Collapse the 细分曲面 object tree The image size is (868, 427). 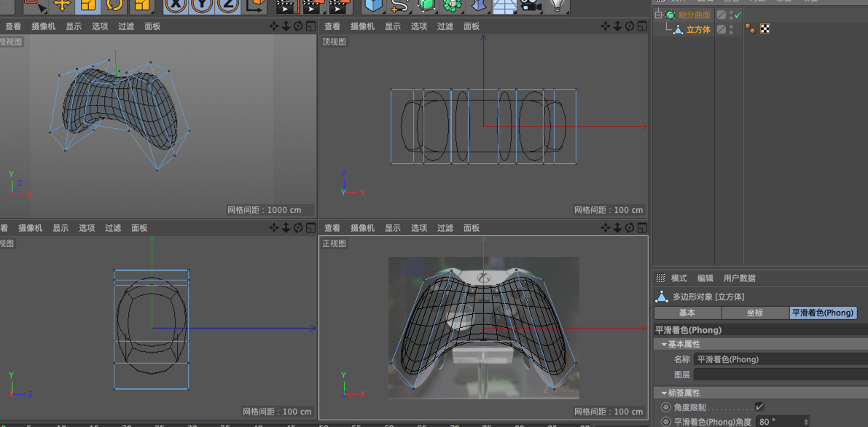(658, 15)
